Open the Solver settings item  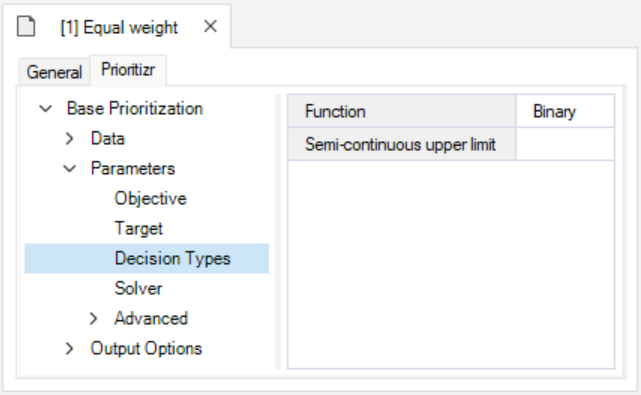(138, 288)
